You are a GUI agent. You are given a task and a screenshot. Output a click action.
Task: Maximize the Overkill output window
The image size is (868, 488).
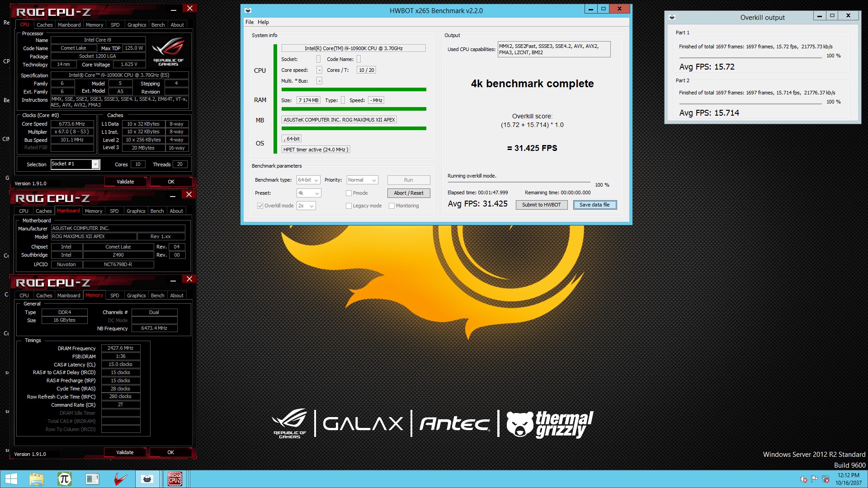(832, 15)
